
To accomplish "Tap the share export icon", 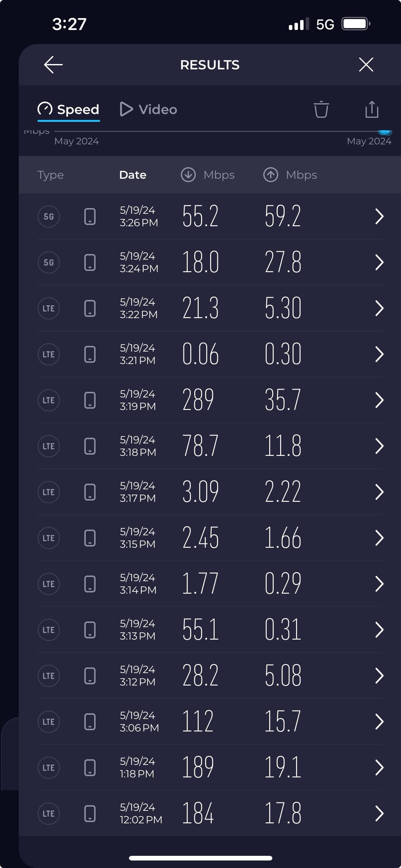I will pos(372,109).
